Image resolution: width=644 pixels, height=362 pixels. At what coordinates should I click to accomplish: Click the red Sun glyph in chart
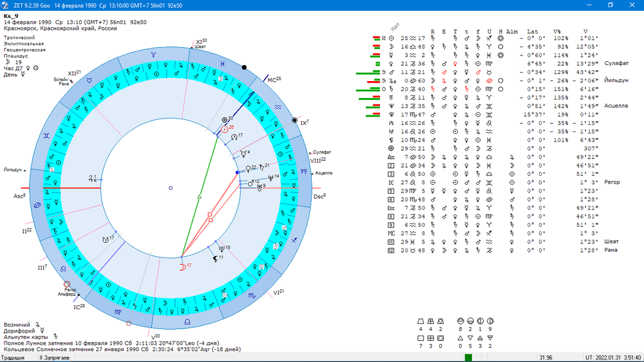point(224,129)
